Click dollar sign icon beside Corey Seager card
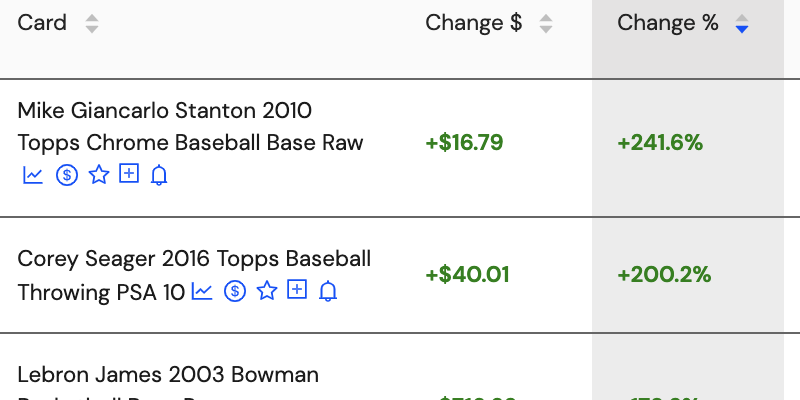This screenshot has height=400, width=800. point(235,291)
